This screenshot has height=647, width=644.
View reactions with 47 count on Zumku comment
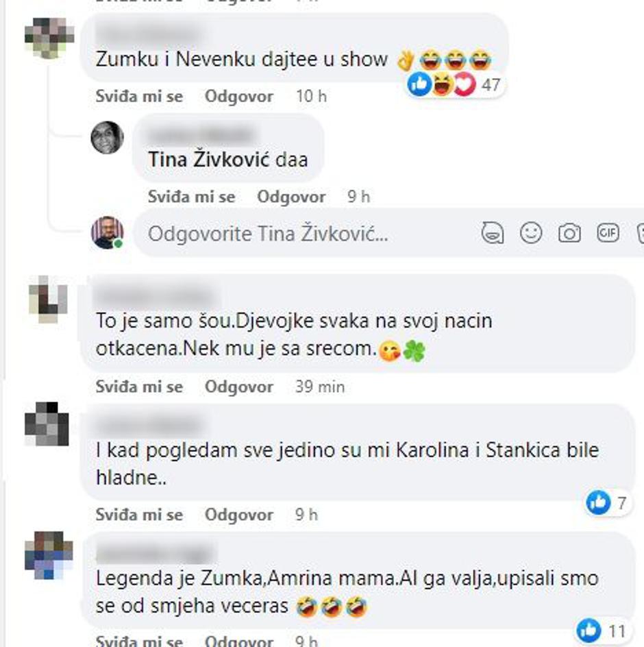pyautogui.click(x=454, y=84)
